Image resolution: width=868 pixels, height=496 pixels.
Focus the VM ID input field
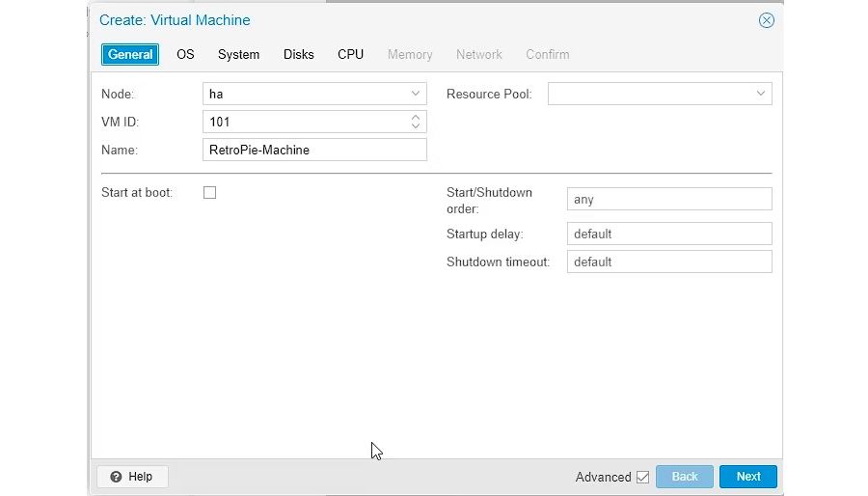pos(304,122)
